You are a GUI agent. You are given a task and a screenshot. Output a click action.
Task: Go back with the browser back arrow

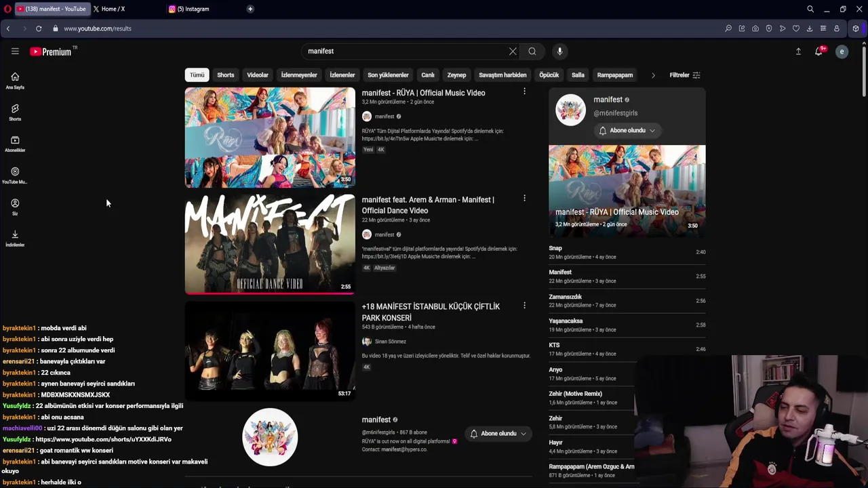coord(8,28)
